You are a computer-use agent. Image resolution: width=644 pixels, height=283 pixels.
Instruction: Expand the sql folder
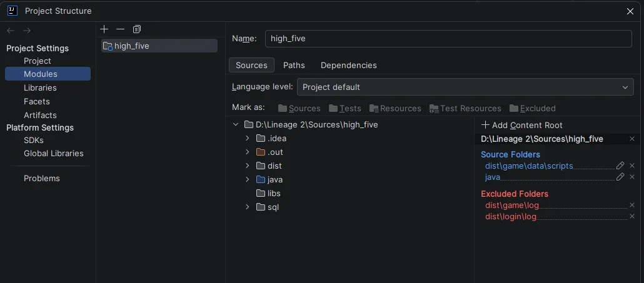pos(247,207)
